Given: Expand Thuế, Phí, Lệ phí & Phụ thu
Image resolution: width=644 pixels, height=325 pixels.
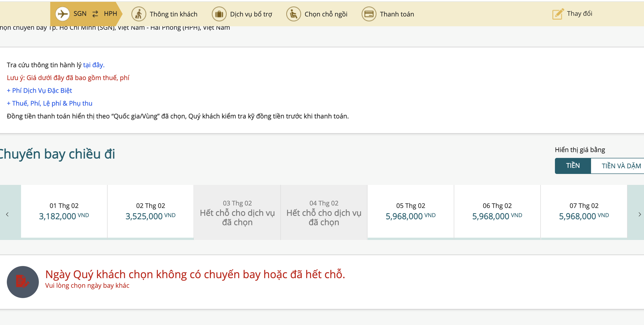Looking at the screenshot, I should coord(50,103).
